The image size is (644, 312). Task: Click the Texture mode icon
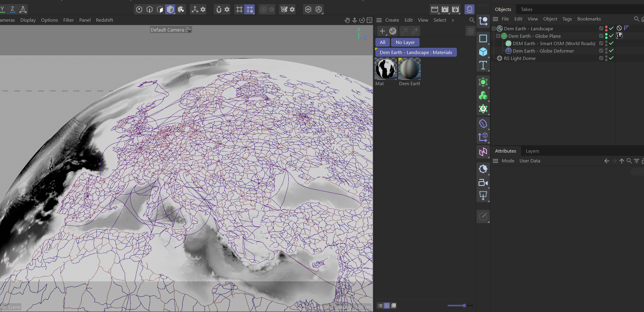point(181,9)
